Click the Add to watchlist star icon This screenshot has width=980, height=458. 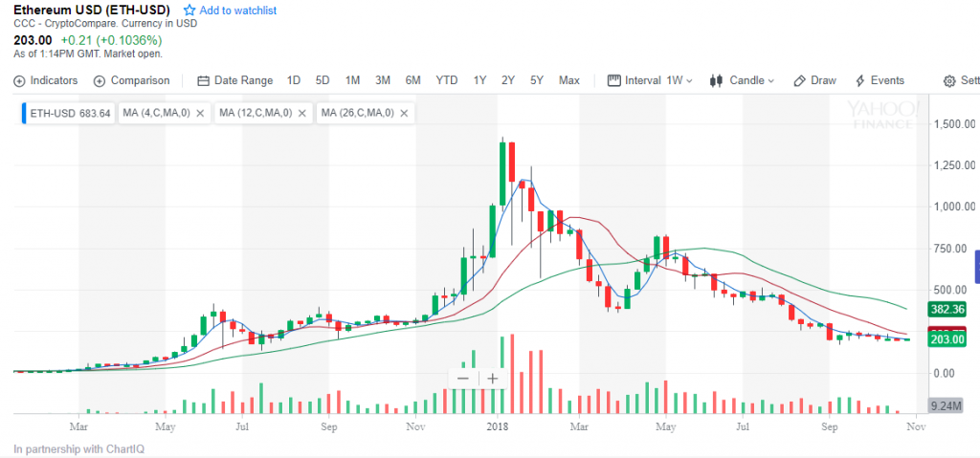point(189,11)
